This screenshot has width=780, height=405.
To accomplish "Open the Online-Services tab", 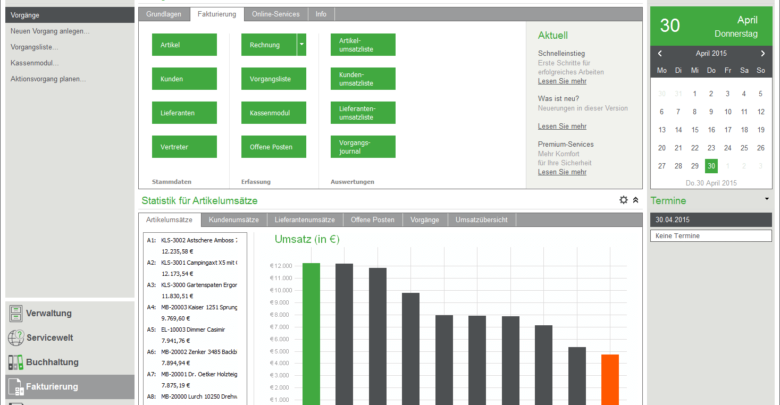I will pyautogui.click(x=277, y=14).
